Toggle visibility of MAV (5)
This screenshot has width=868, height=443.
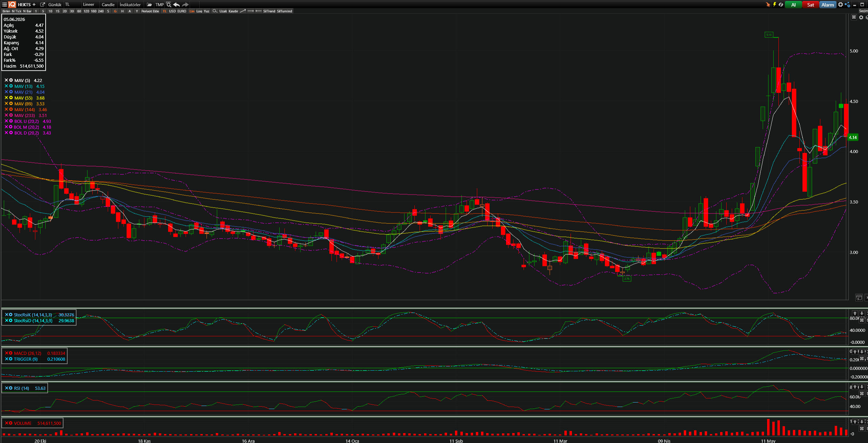coord(11,80)
